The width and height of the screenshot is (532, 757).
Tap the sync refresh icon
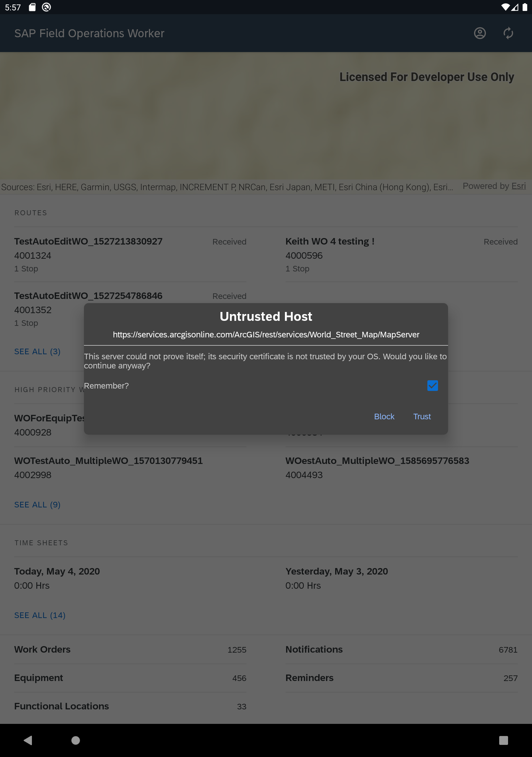[508, 33]
